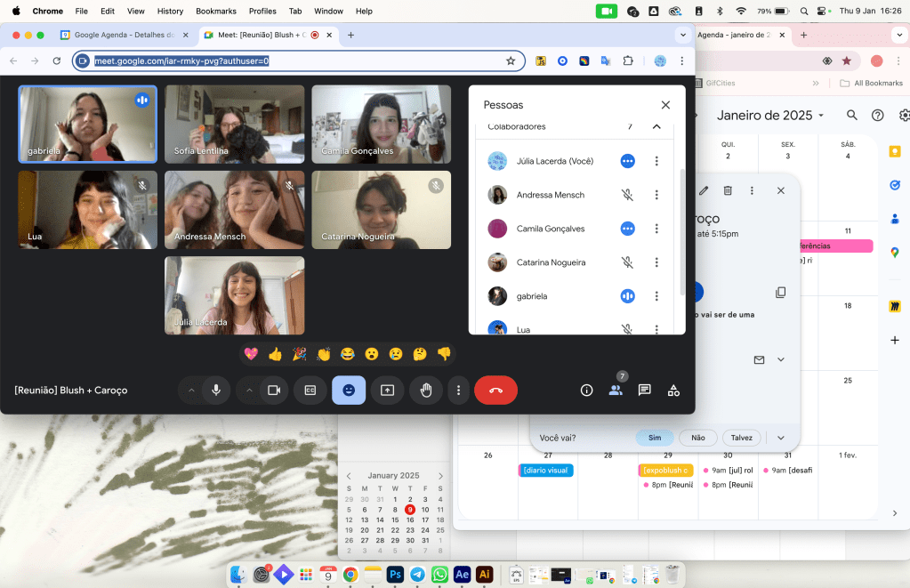
Task: Open the Meet activities icon
Action: click(x=673, y=390)
